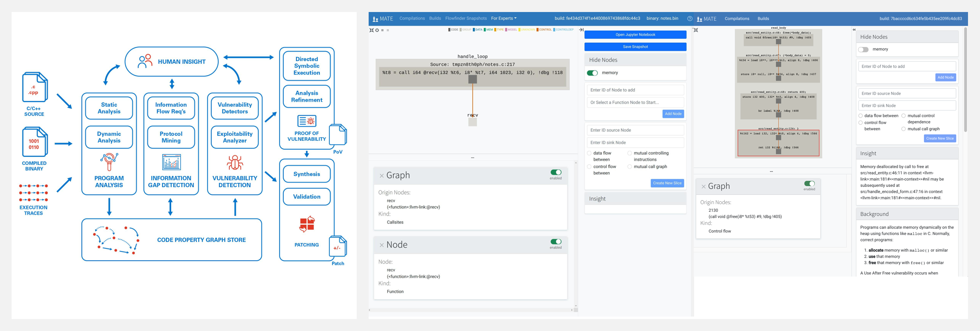The width and height of the screenshot is (980, 331).
Task: Click the Patching puzzle icon
Action: (307, 224)
